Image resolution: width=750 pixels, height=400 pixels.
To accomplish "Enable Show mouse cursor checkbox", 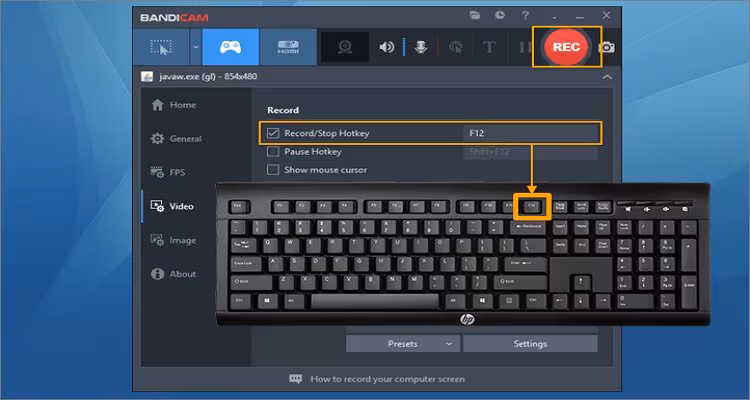I will [x=273, y=170].
